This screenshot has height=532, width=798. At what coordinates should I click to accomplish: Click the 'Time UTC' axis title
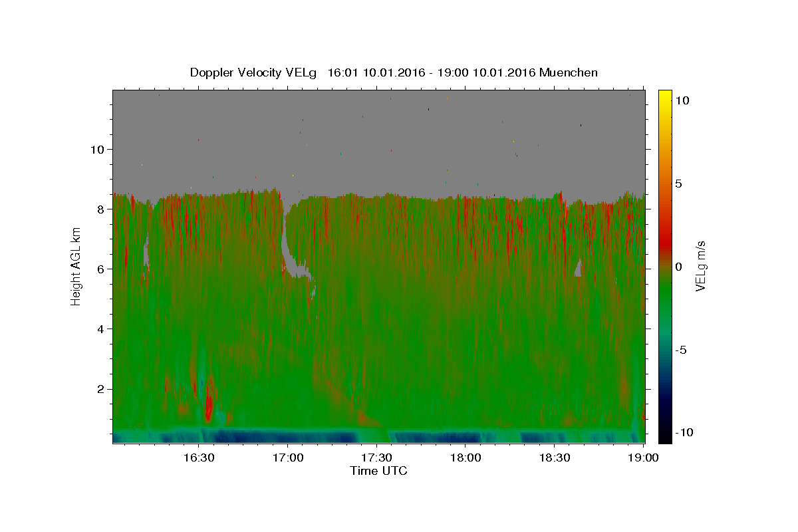tap(378, 471)
